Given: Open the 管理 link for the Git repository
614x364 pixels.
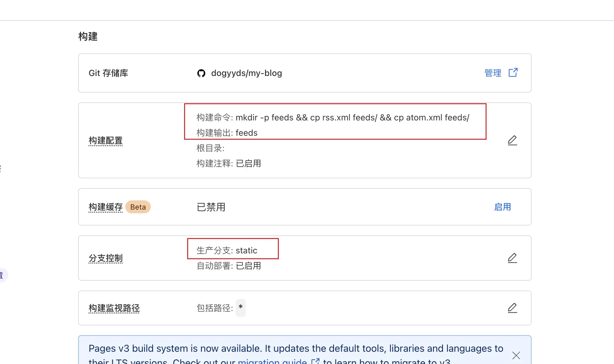Looking at the screenshot, I should (x=492, y=73).
